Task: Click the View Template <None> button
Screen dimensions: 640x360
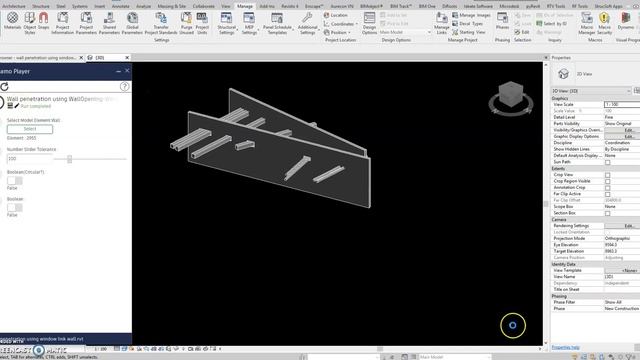Action: [x=622, y=270]
